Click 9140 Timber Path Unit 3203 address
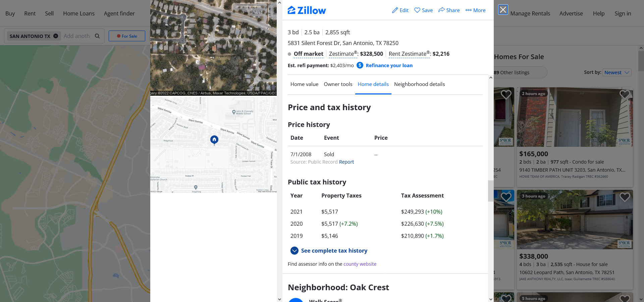 572,170
